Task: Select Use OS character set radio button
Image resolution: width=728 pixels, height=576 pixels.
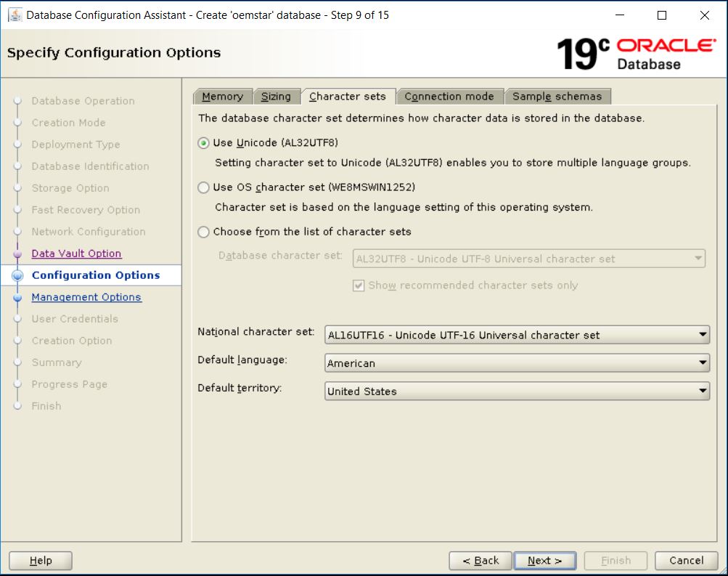Action: [203, 187]
